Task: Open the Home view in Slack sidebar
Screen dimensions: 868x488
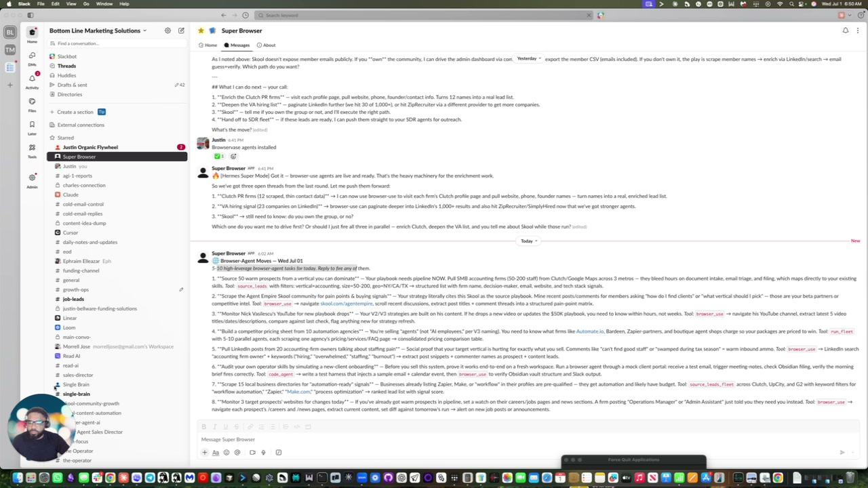Action: 32,34
